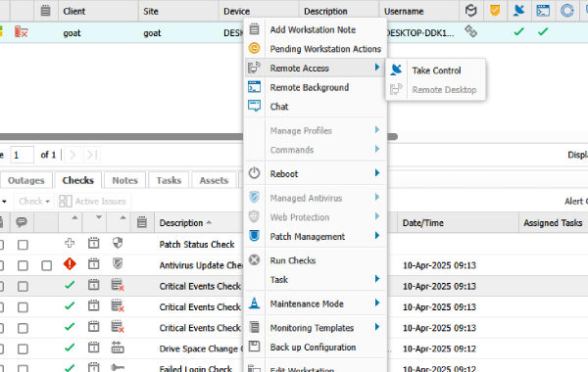The image size is (588, 372).
Task: Click the red failed status icon for Antivirus Update Check
Action: pos(70,264)
